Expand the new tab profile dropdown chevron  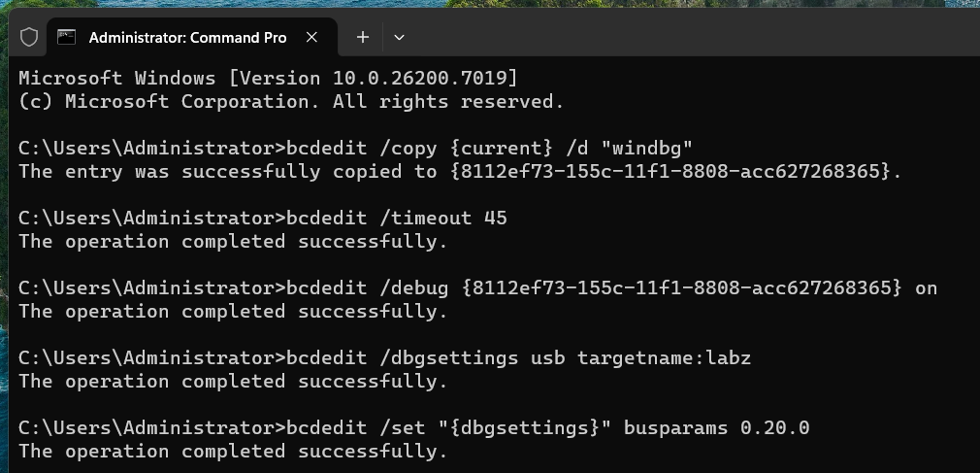399,37
